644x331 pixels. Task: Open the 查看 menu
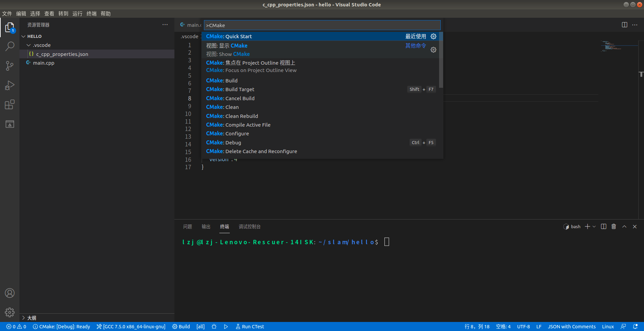pyautogui.click(x=49, y=13)
